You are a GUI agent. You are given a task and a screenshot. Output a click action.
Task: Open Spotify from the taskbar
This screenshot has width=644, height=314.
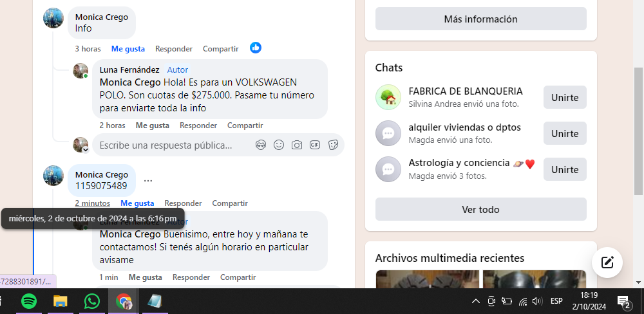pos(29,301)
